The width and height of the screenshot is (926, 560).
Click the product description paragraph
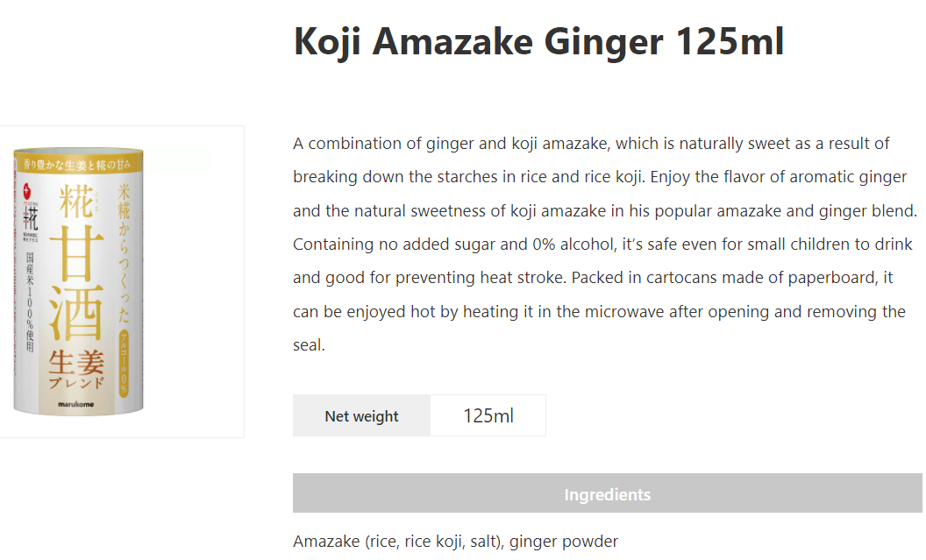point(605,245)
